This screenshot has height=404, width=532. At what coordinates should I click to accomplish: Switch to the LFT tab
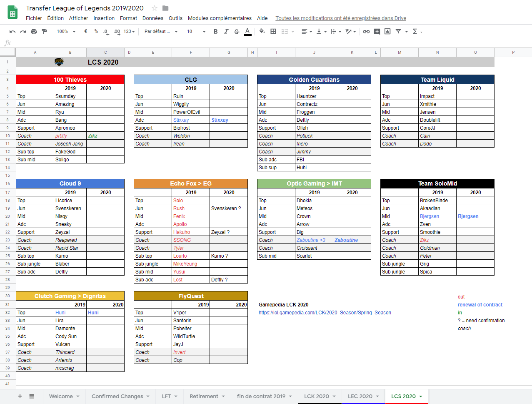coord(170,396)
